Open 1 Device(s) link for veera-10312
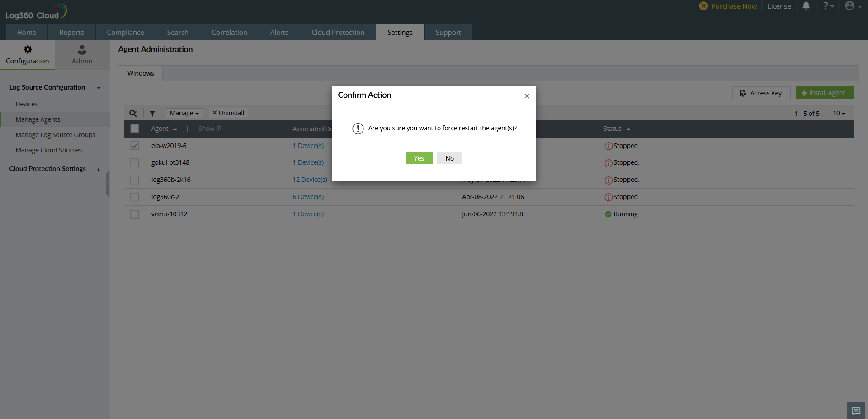This screenshot has width=868, height=419. (308, 214)
